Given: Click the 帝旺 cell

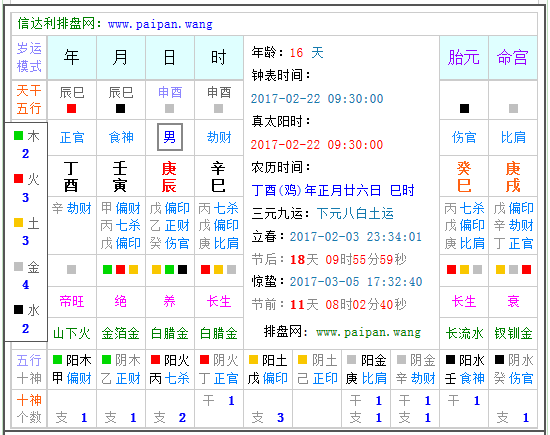Looking at the screenshot, I should click(72, 301).
